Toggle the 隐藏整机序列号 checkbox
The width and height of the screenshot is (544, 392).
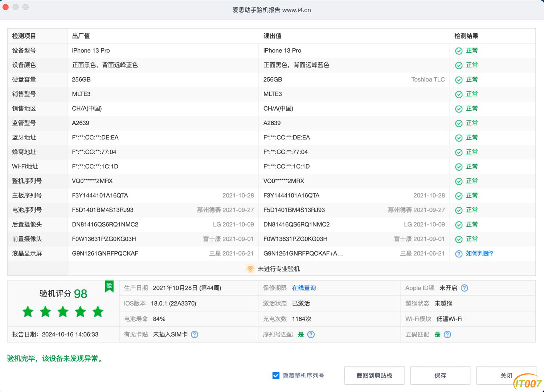point(276,375)
